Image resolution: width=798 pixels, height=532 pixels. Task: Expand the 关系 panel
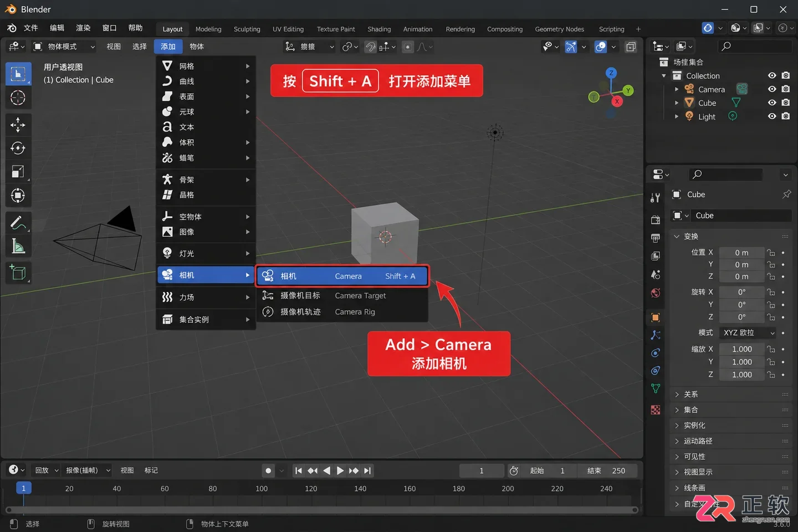731,395
